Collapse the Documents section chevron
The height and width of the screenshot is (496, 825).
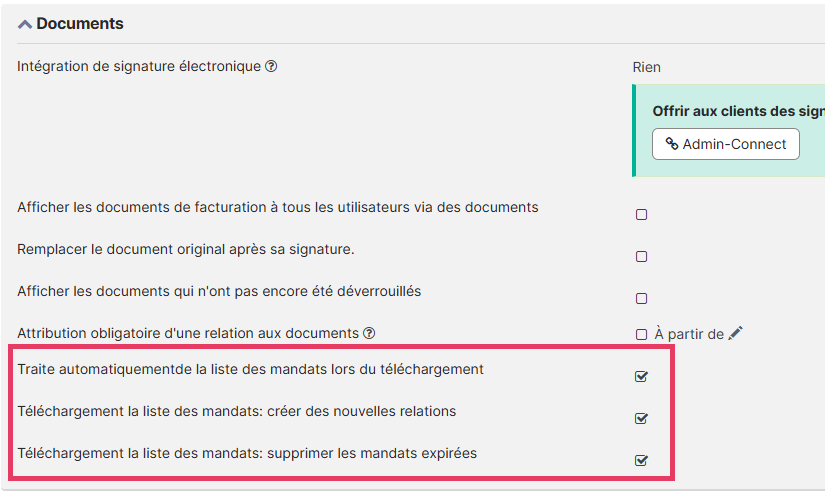pos(25,24)
